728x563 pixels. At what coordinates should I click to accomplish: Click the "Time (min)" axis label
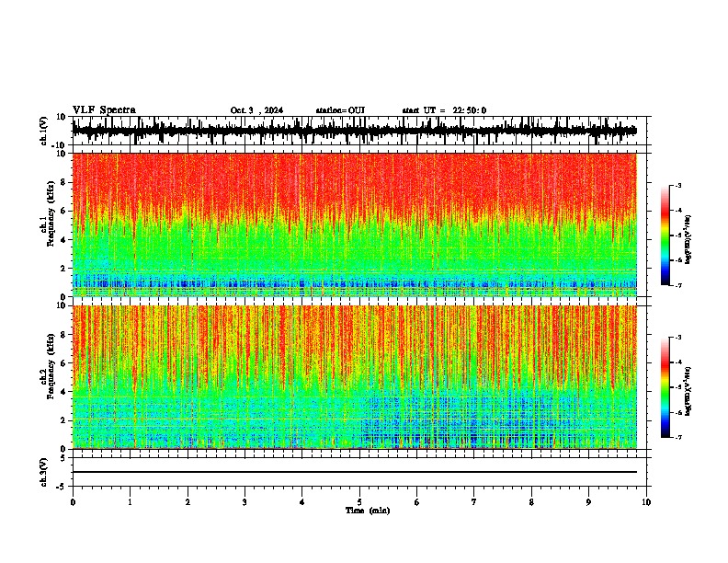point(368,511)
